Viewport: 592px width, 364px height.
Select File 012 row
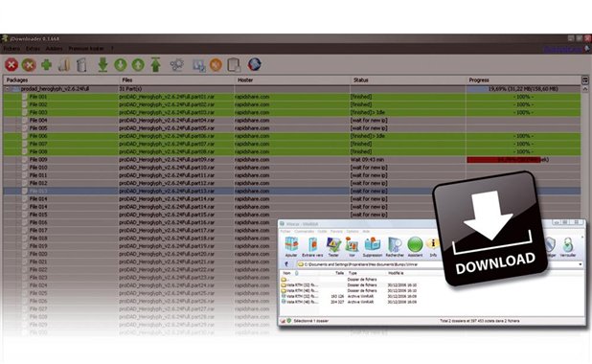click(x=292, y=183)
